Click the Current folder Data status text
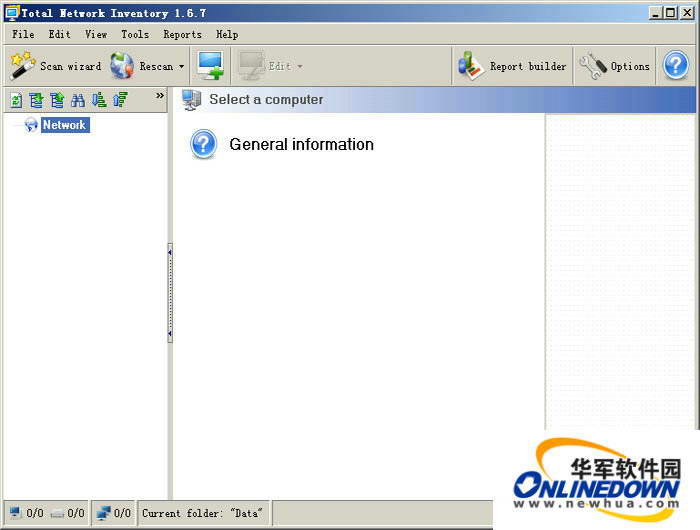This screenshot has width=700, height=530. coord(202,513)
